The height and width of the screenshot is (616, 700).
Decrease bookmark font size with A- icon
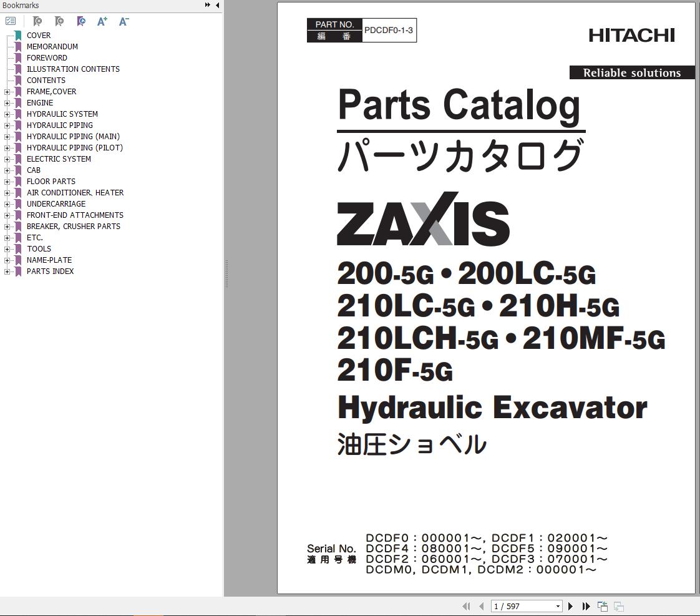124,21
